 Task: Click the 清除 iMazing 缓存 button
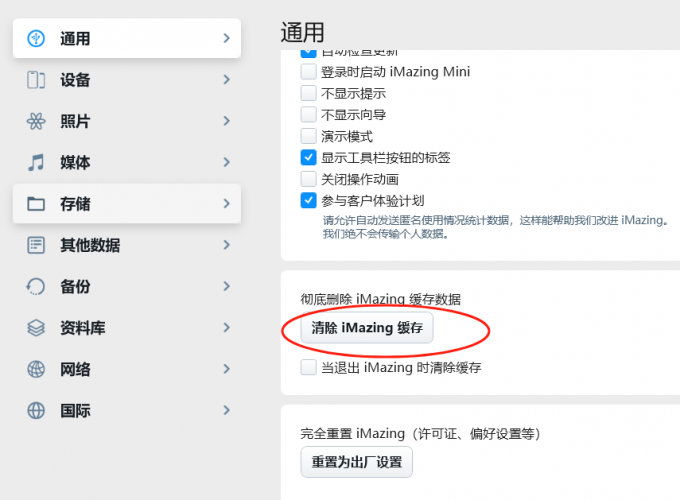[367, 328]
